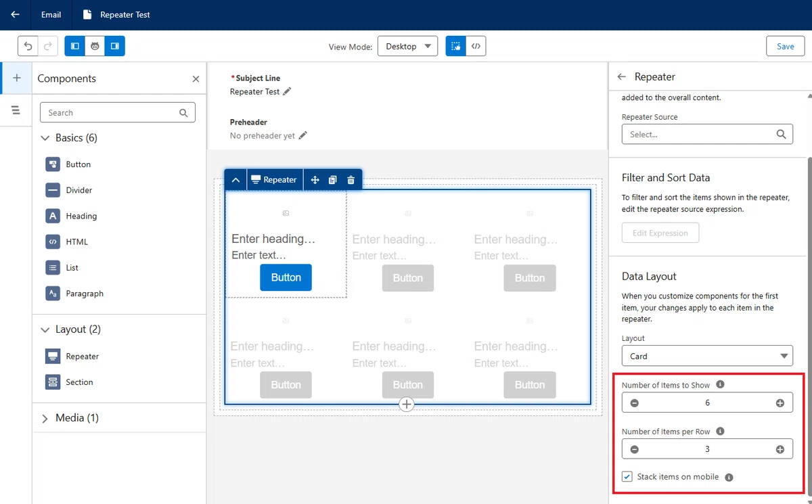The height and width of the screenshot is (504, 812).
Task: Toggle the left panel visibility
Action: coord(75,46)
